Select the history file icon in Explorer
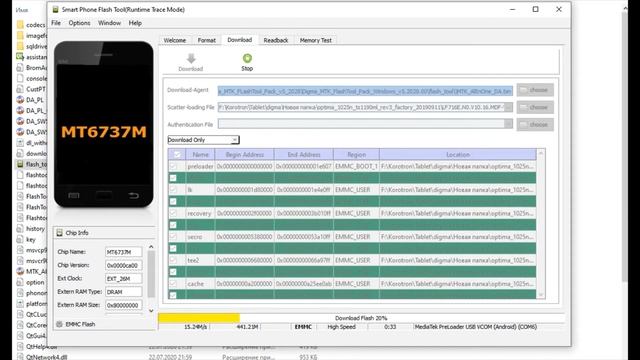The image size is (640, 360). [x=20, y=229]
